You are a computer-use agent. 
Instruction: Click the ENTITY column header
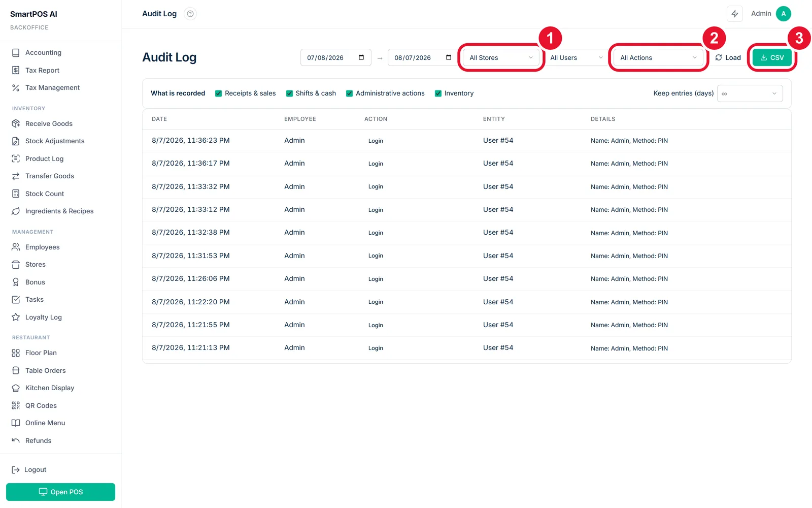tap(494, 119)
